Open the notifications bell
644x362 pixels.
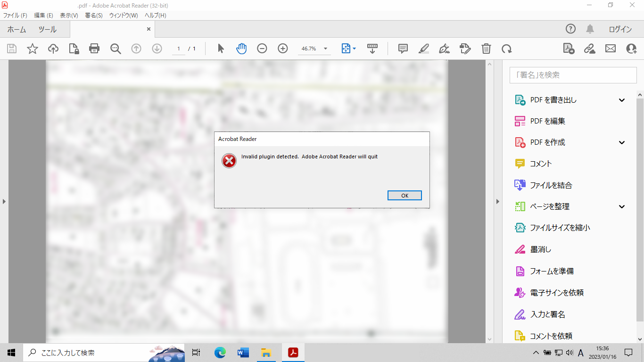tap(590, 29)
